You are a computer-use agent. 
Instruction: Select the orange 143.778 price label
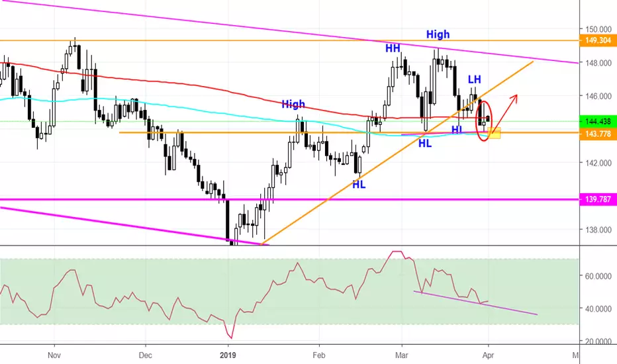(x=598, y=134)
